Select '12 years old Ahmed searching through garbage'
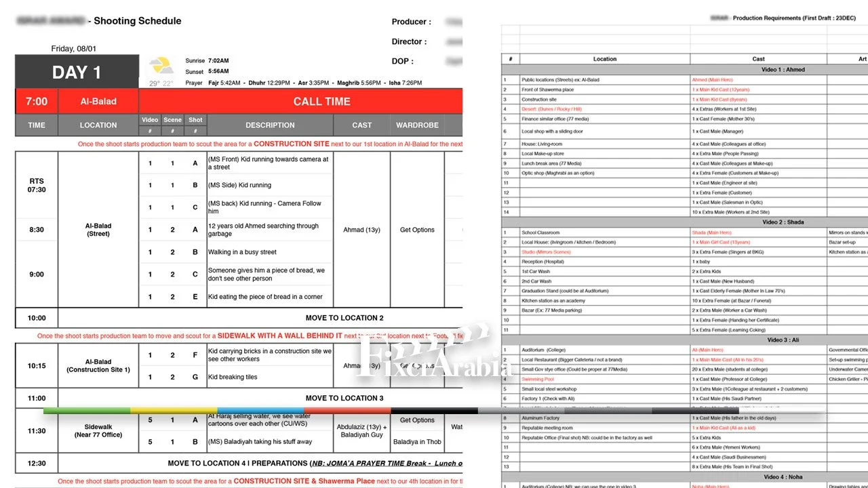 coord(263,230)
